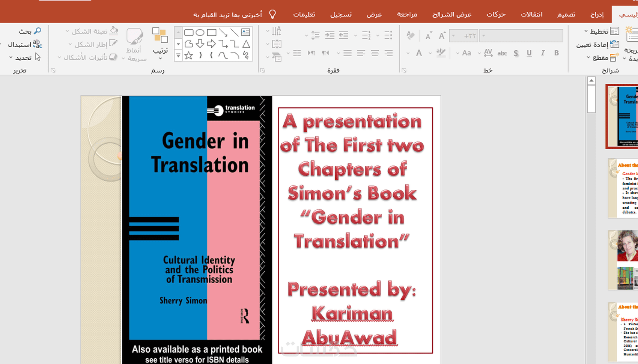Expand the shapes gallery More arrow

tap(178, 56)
